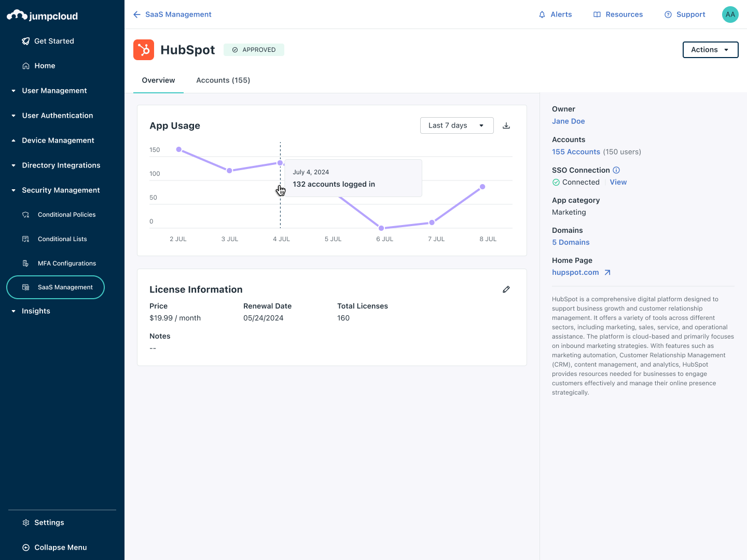Click the Home house icon
The image size is (747, 560).
[x=25, y=66]
